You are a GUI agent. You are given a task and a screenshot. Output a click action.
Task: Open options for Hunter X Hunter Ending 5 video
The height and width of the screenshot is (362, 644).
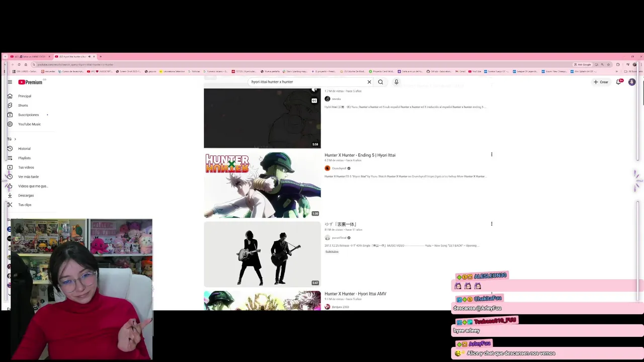(x=492, y=155)
